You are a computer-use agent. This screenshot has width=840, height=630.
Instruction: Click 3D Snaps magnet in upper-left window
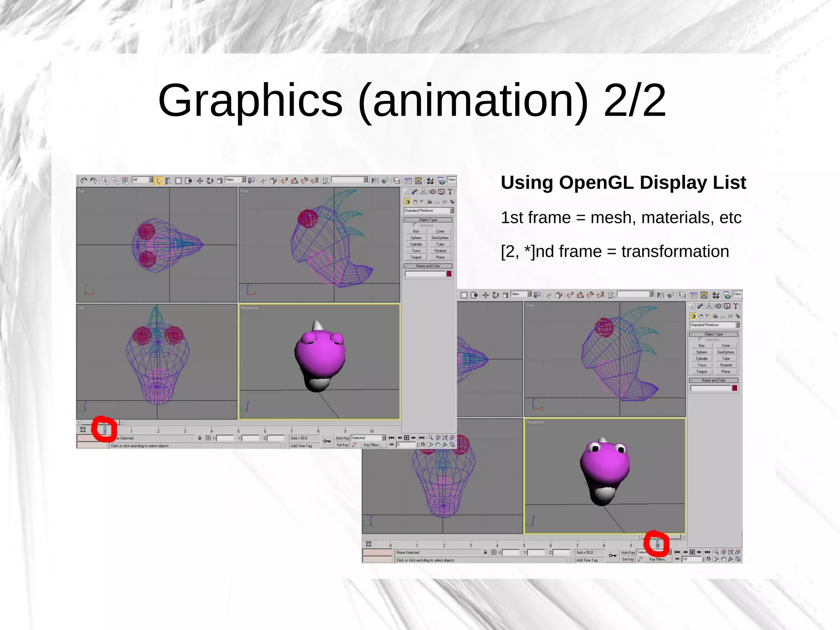[x=284, y=181]
